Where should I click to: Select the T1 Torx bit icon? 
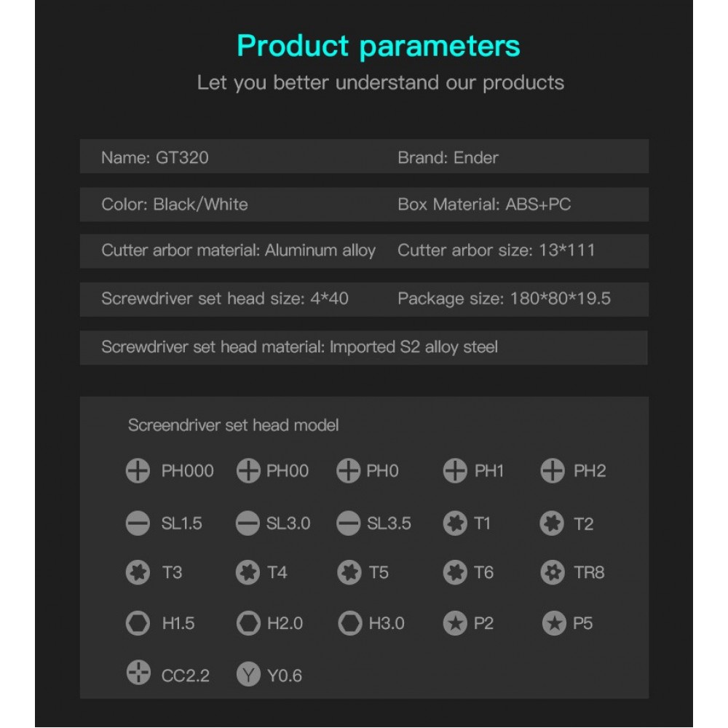click(455, 523)
